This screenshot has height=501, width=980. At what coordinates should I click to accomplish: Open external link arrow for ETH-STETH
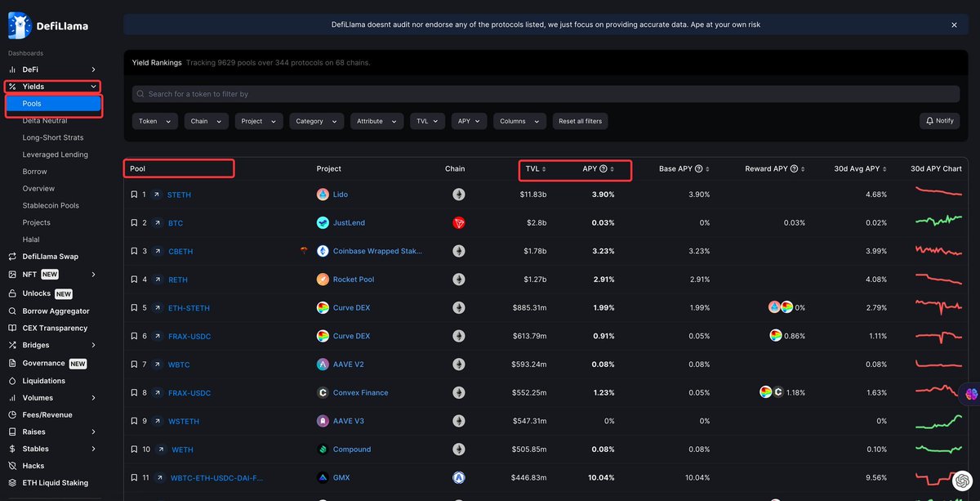157,308
